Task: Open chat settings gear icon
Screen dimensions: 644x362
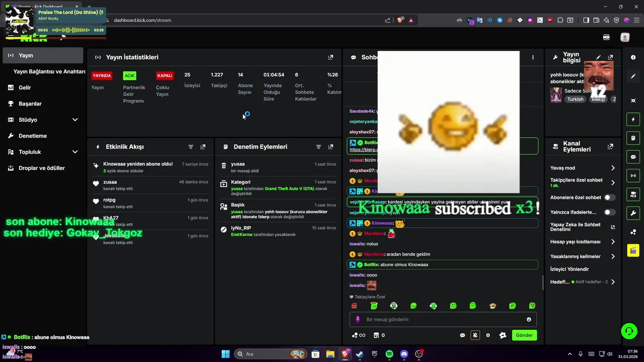Action: pos(488,335)
